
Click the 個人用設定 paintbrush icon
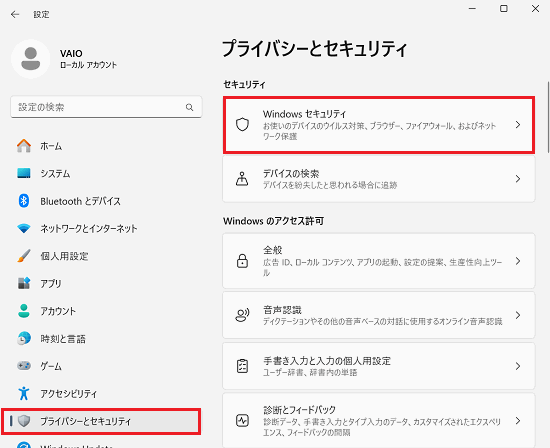24,256
